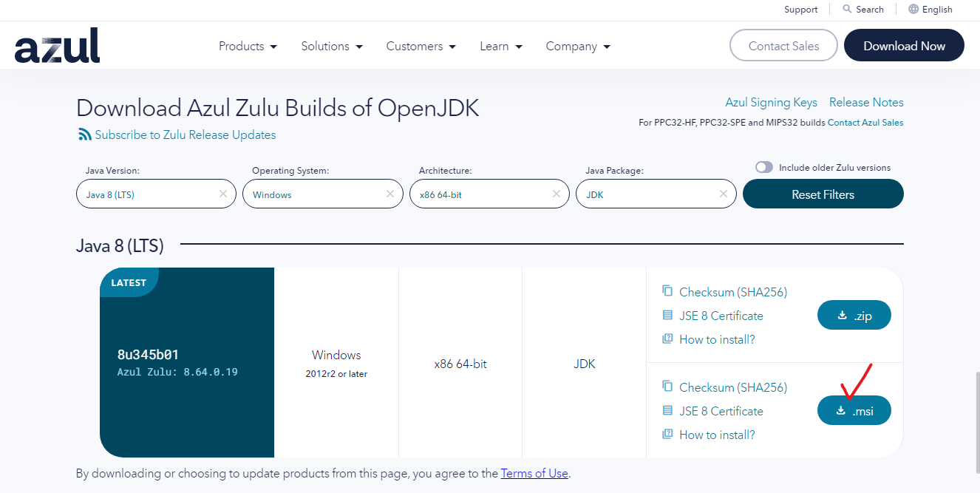The image size is (980, 493).
Task: Click copy icon beside .msi Checksum
Action: tap(667, 387)
